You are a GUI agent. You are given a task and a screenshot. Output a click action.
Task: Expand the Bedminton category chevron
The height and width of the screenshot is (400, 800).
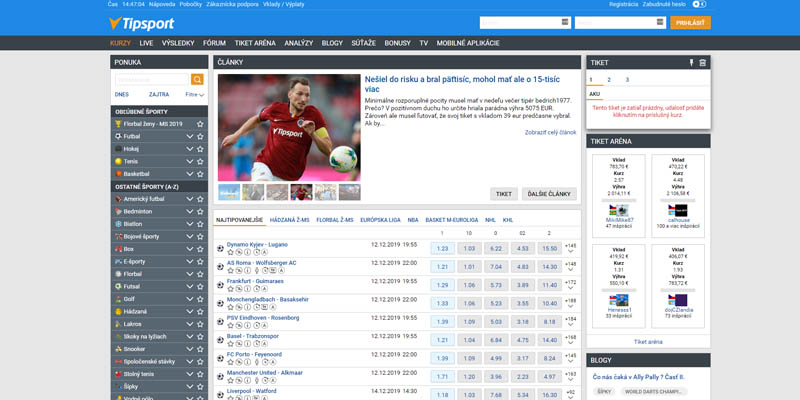click(189, 211)
